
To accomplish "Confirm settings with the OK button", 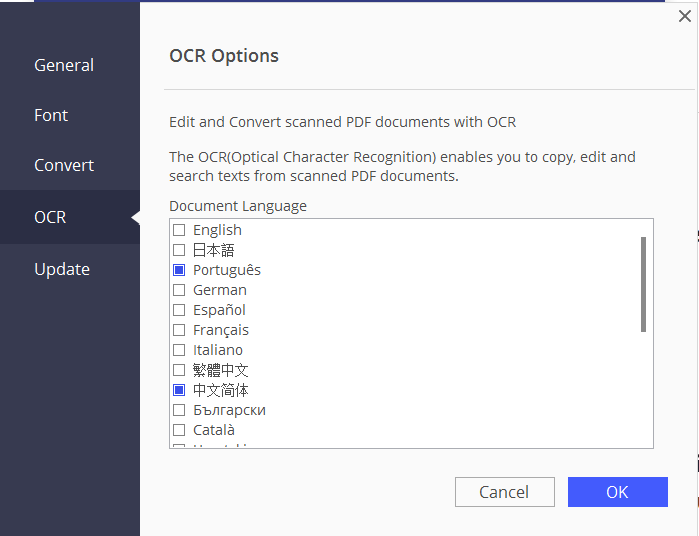I will tap(617, 492).
